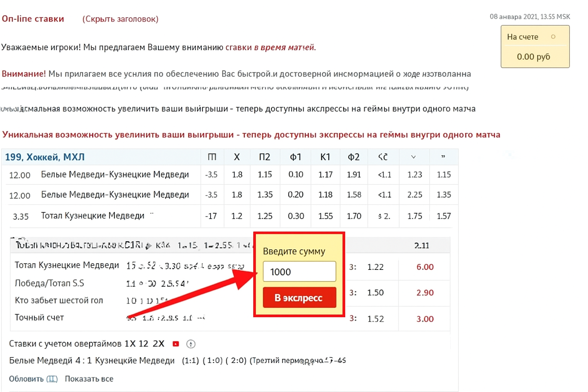Click the small circle icon beside На счете
This screenshot has width=588, height=392.
(x=553, y=37)
